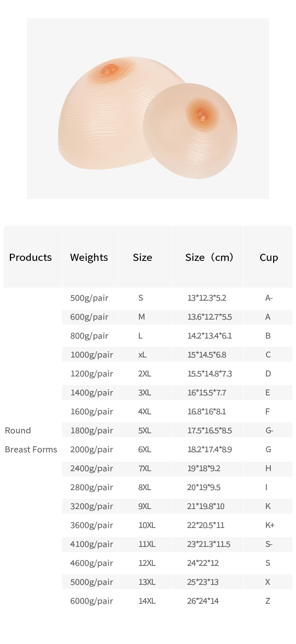Click the 5000g/pair weight cell
Image resolution: width=296 pixels, height=644 pixels.
pyautogui.click(x=92, y=582)
